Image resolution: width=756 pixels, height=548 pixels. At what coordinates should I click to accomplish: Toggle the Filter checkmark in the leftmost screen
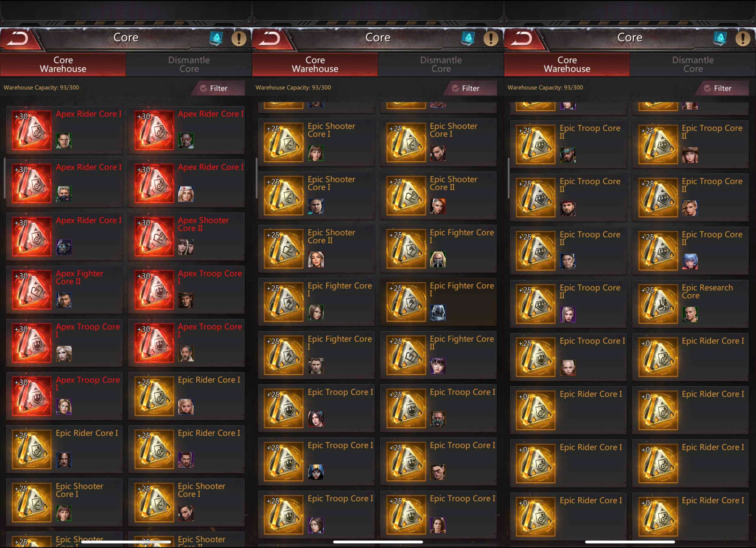click(x=203, y=88)
